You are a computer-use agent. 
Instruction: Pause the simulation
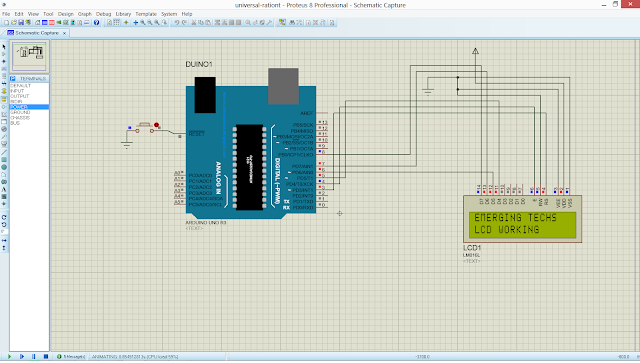coord(33,356)
